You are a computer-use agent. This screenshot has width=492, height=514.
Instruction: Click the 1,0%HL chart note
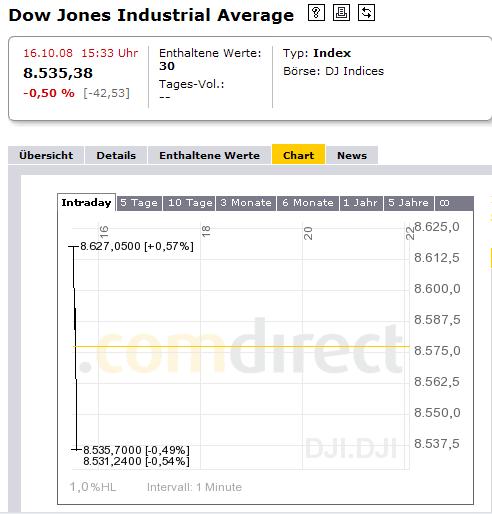(x=93, y=487)
